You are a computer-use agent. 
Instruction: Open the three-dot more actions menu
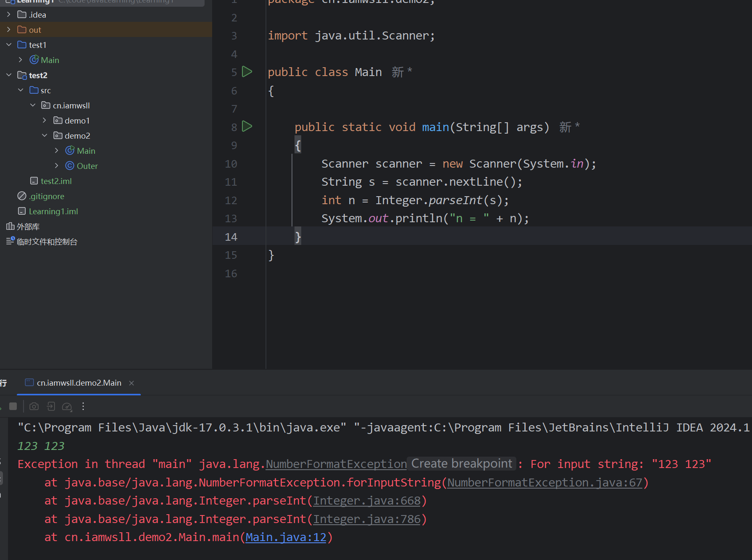(x=83, y=406)
